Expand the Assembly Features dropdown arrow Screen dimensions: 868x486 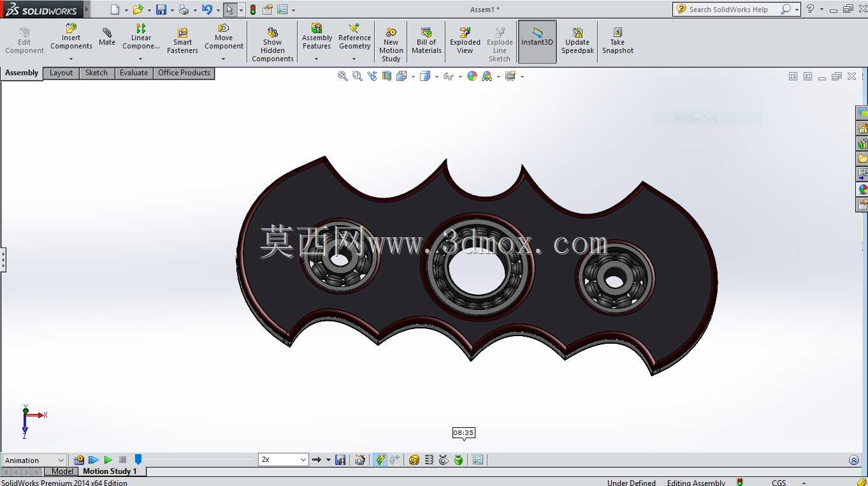pyautogui.click(x=317, y=59)
